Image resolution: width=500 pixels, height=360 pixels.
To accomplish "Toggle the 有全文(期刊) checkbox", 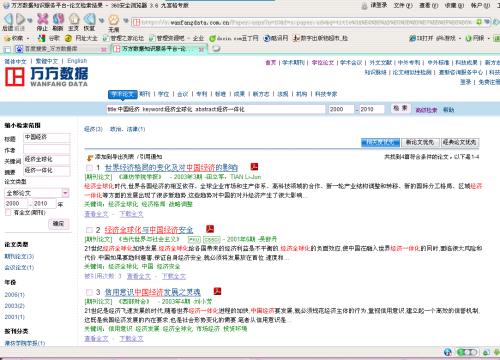I will click(x=8, y=212).
